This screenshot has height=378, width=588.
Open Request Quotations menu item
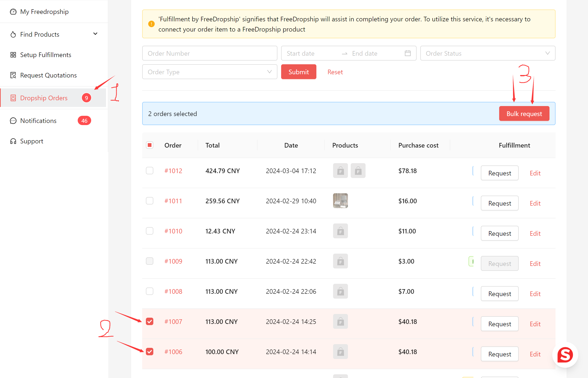click(x=54, y=75)
